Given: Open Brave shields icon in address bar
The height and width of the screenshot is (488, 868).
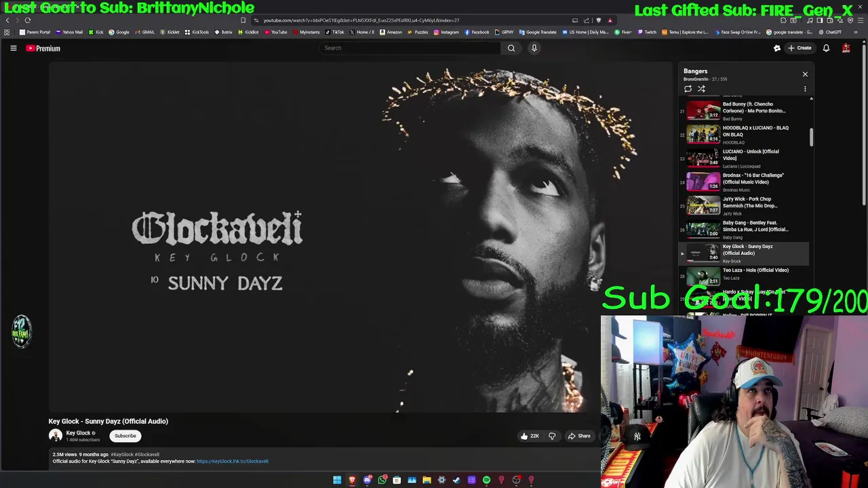Looking at the screenshot, I should coord(598,20).
